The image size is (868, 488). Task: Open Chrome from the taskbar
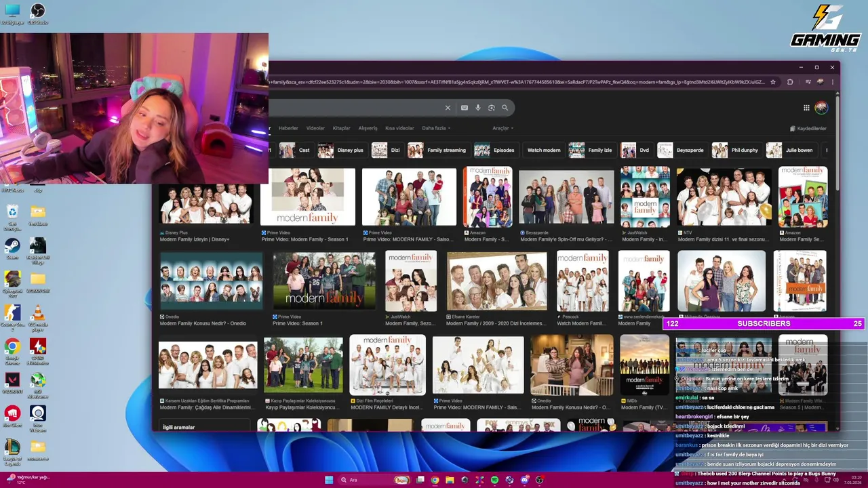pyautogui.click(x=435, y=480)
